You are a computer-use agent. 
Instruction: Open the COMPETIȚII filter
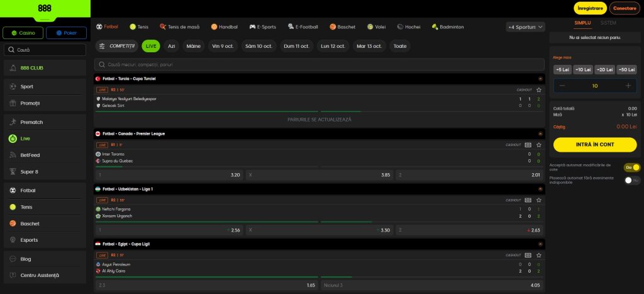pyautogui.click(x=117, y=46)
